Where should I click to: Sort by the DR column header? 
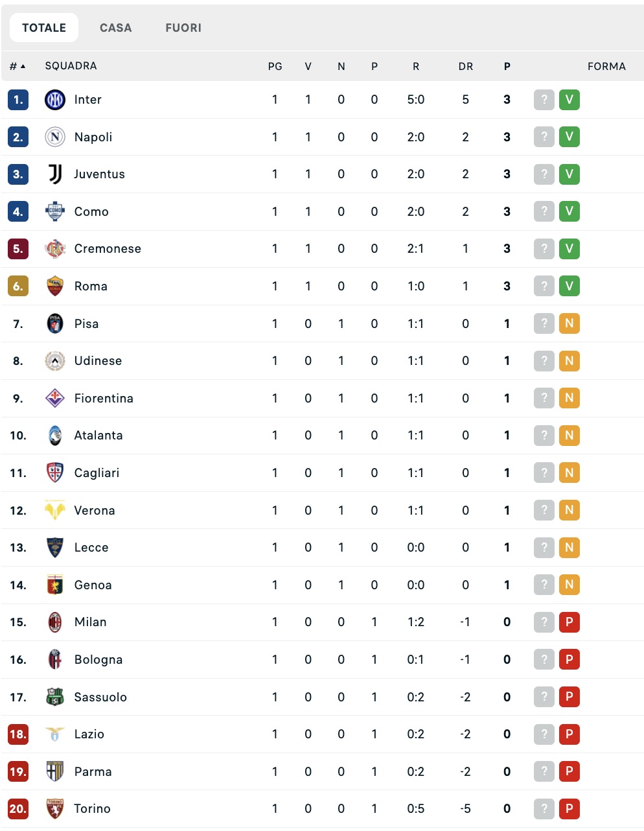[465, 66]
